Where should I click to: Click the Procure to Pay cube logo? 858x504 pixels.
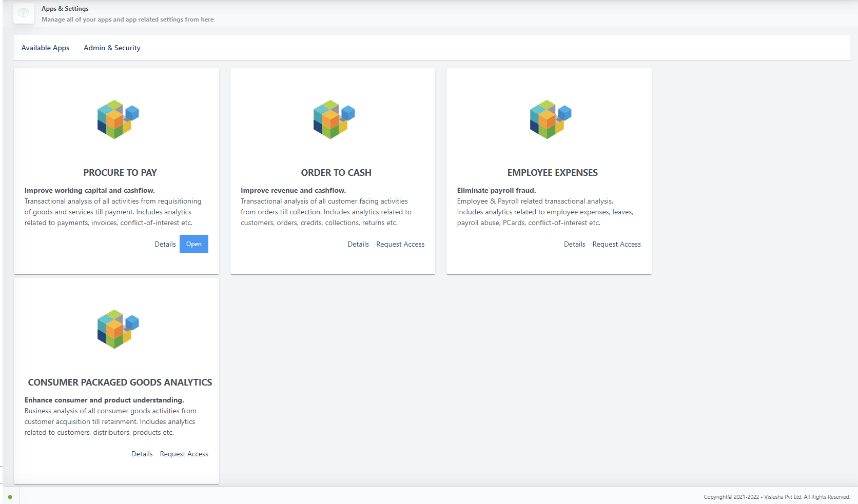pyautogui.click(x=118, y=119)
